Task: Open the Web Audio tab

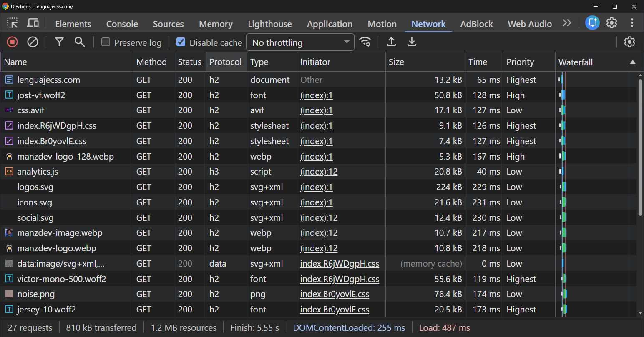Action: coord(530,24)
